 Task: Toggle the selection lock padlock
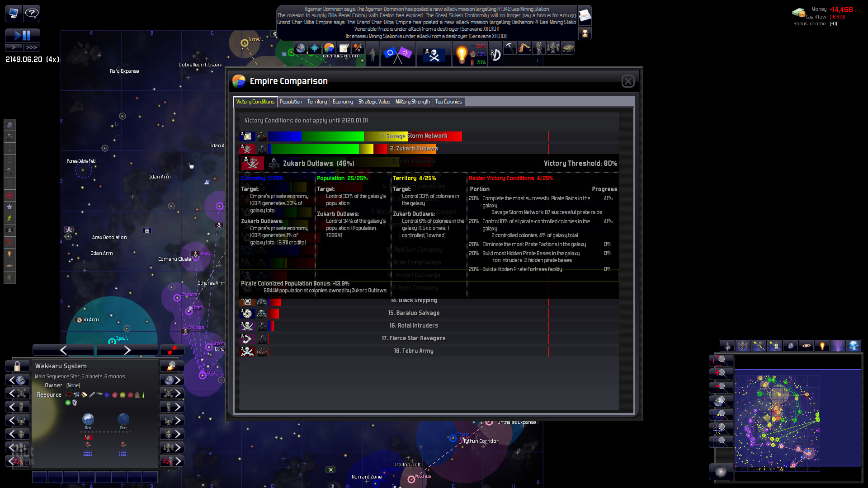[17, 366]
